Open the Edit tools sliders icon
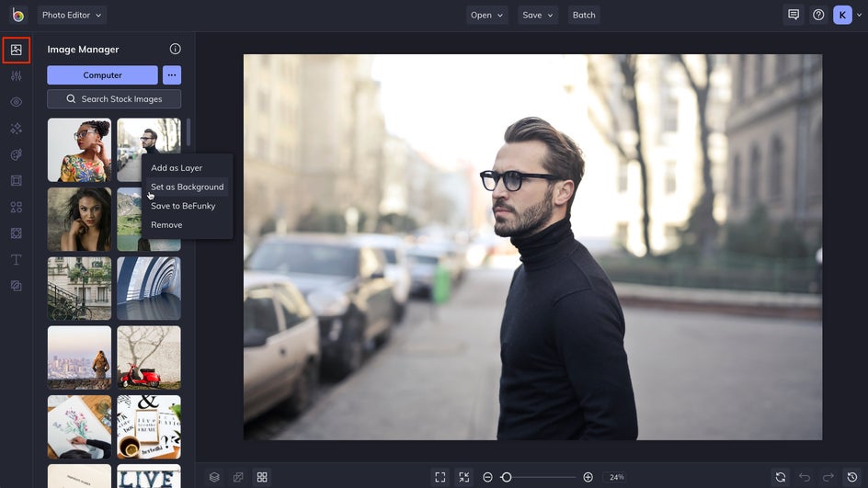 [16, 75]
